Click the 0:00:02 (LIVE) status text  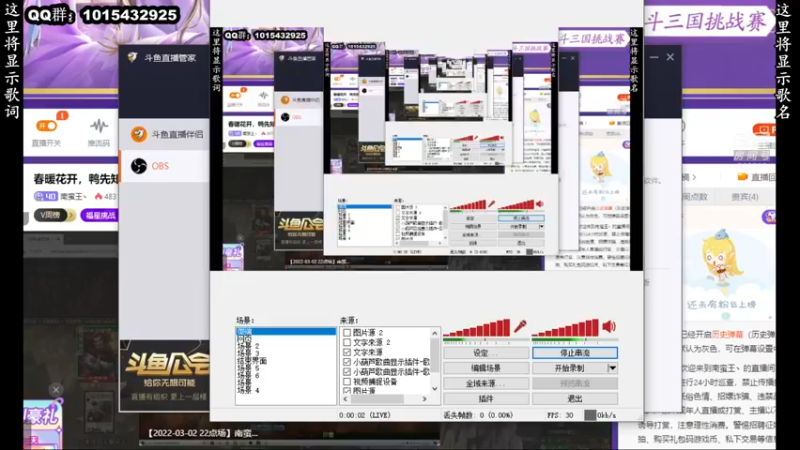pyautogui.click(x=366, y=415)
